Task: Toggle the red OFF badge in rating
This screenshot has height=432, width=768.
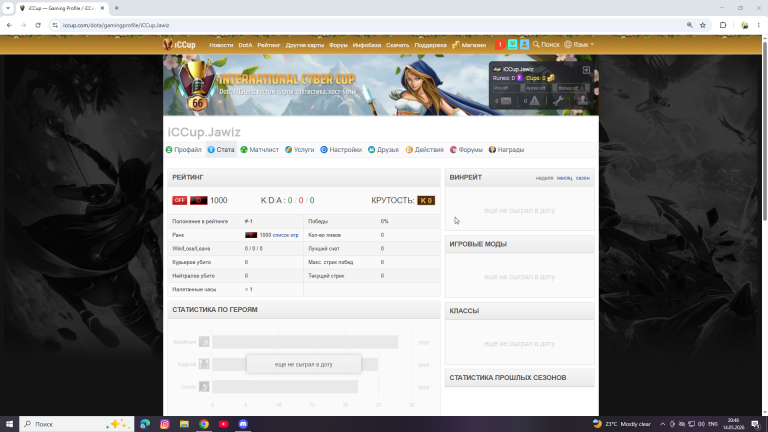Action: pos(179,200)
